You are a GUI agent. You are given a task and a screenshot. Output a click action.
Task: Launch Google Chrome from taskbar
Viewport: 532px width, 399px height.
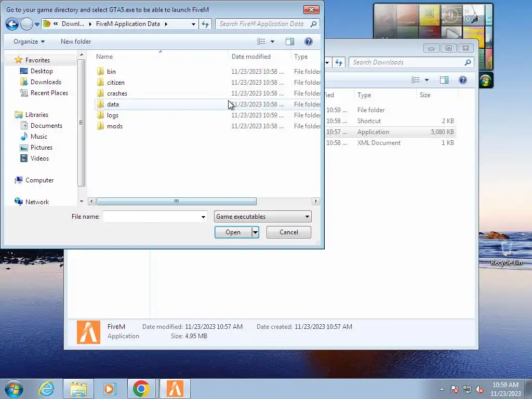click(x=141, y=389)
